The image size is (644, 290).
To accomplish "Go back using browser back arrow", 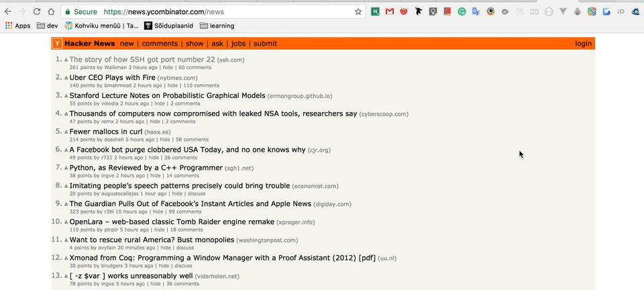I will point(8,12).
